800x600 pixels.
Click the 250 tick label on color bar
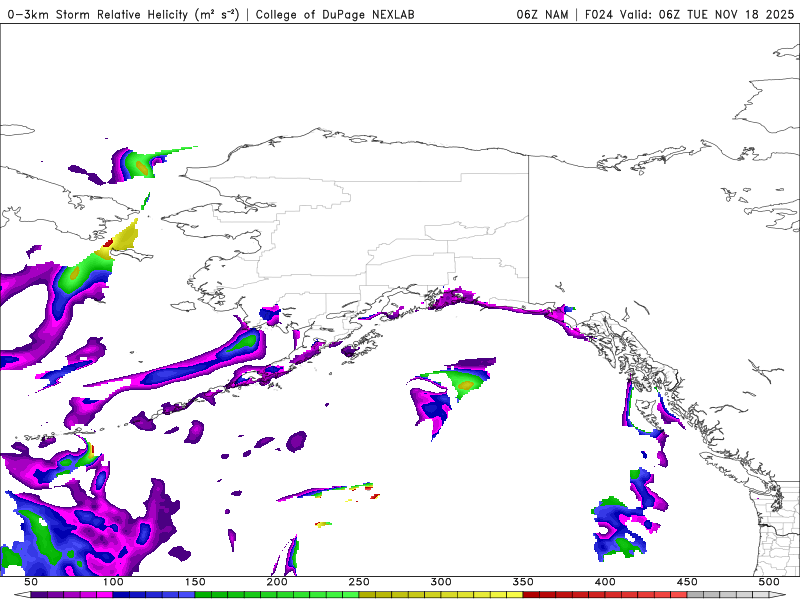coord(359,582)
